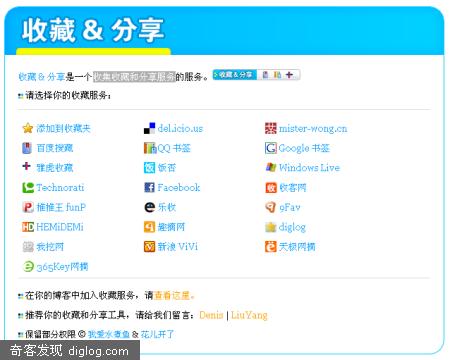The width and height of the screenshot is (450, 360).
Task: Open 收客网 link
Action: click(x=292, y=187)
